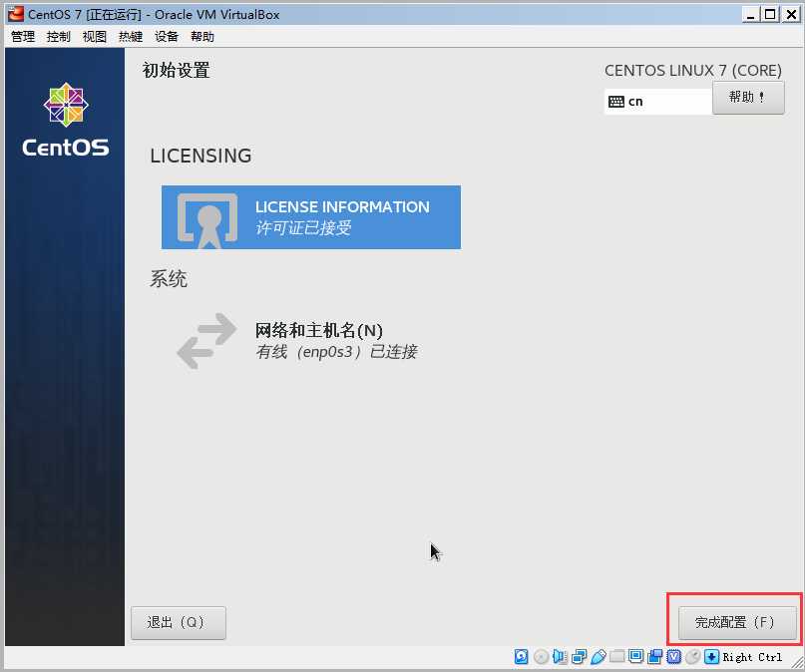Image resolution: width=805 pixels, height=672 pixels.
Task: Click the keyboard capture arrow icon
Action: (711, 657)
